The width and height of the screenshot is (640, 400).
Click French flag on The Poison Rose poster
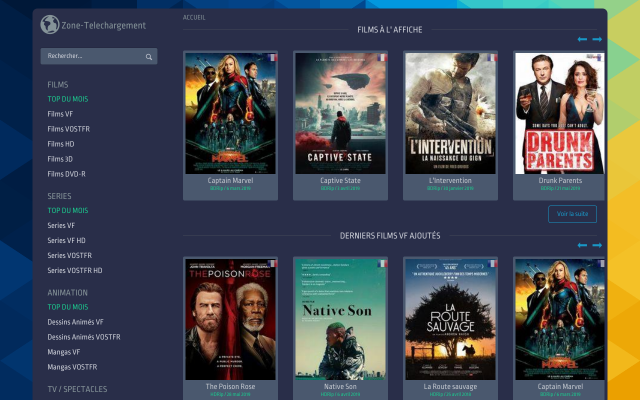[272, 264]
